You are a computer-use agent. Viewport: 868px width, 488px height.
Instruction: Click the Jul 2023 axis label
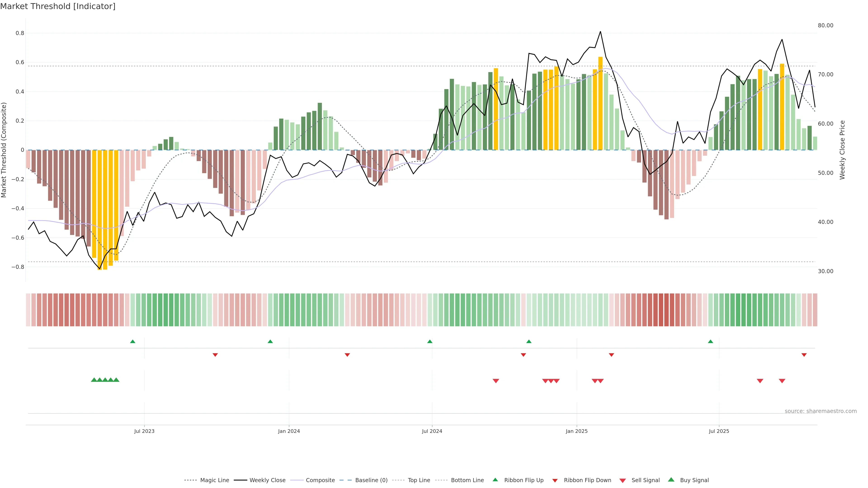[x=144, y=431]
